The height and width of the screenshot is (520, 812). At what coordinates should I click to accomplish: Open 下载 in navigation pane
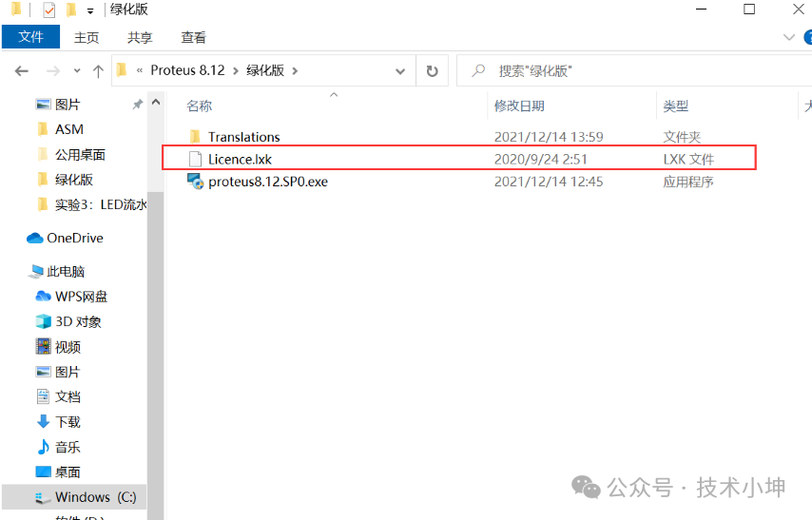(68, 422)
